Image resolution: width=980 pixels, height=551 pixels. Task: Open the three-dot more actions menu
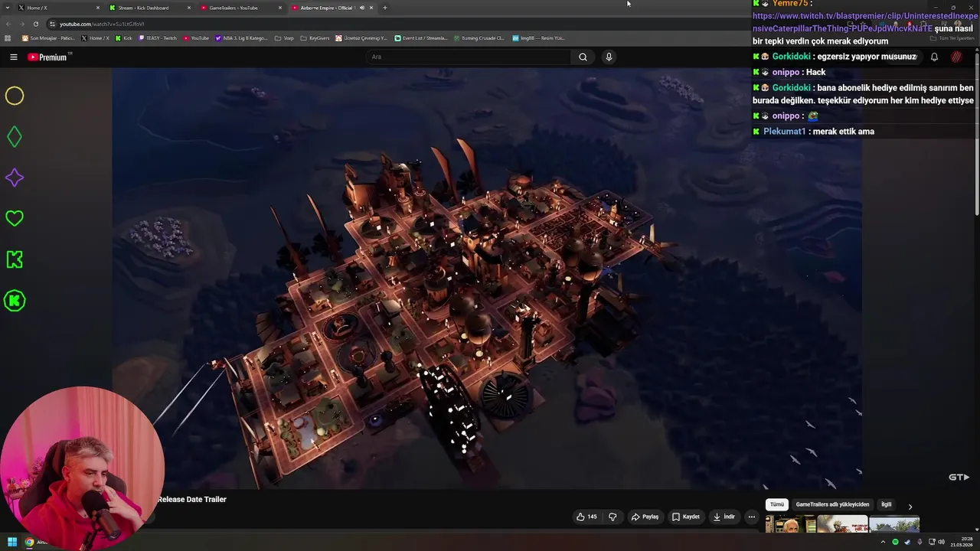click(751, 517)
